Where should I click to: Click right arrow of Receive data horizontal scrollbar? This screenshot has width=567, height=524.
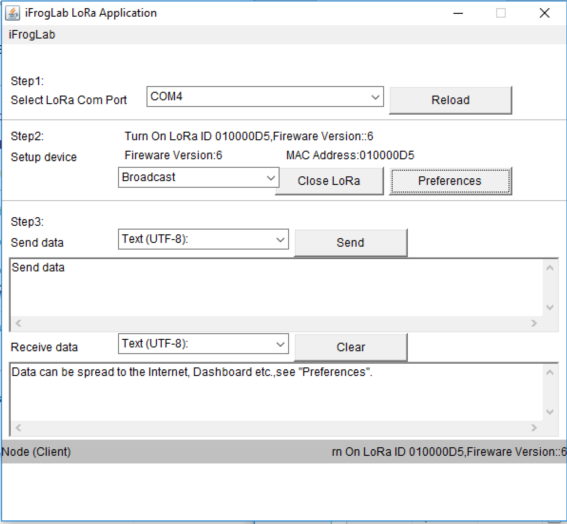point(534,427)
